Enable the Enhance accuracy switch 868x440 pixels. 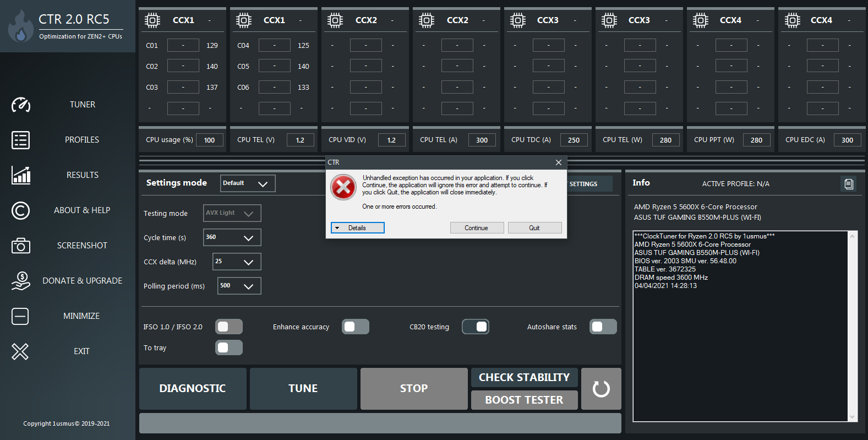coord(356,327)
